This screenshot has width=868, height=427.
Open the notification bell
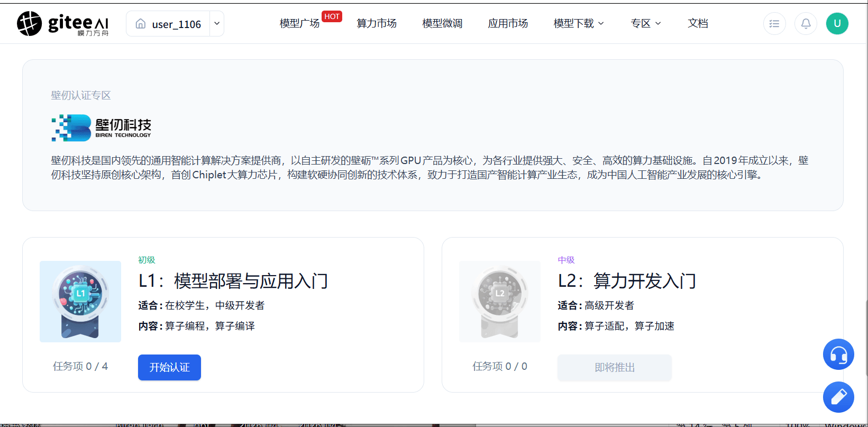pyautogui.click(x=806, y=23)
